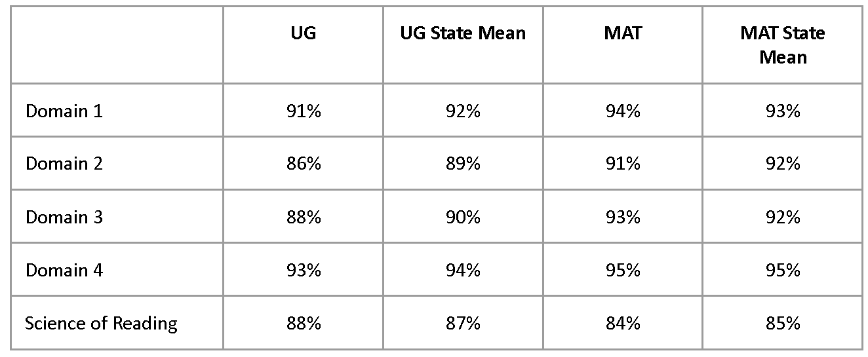Image resolution: width=868 pixels, height=357 pixels.
Task: Select the UG State Mean header cell
Action: (x=463, y=33)
